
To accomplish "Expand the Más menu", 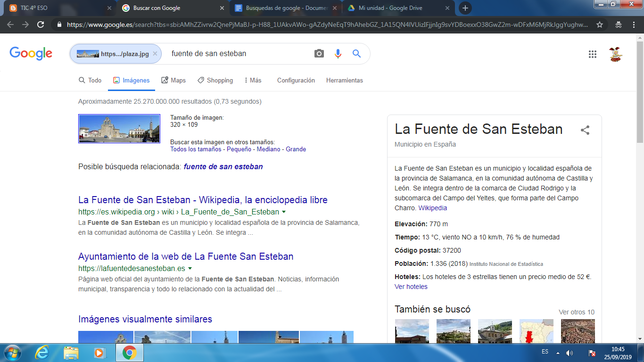I will [x=253, y=81].
